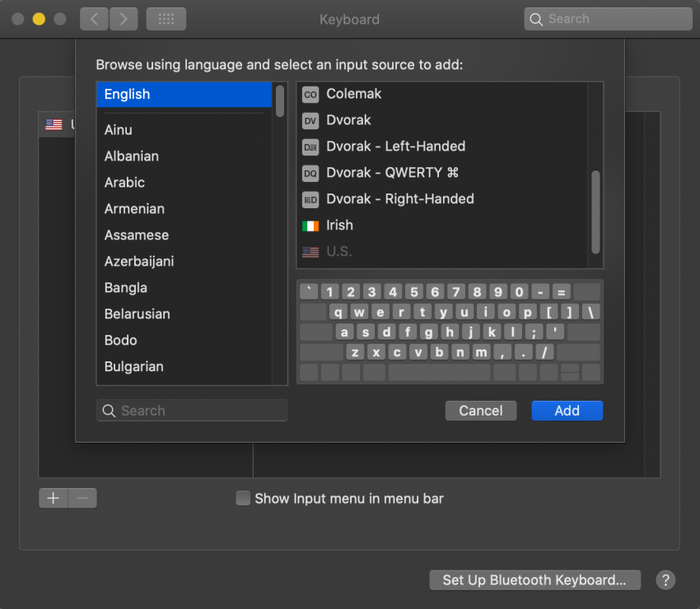Add an input source with the plus button
Viewport: 700px width, 609px height.
click(53, 498)
